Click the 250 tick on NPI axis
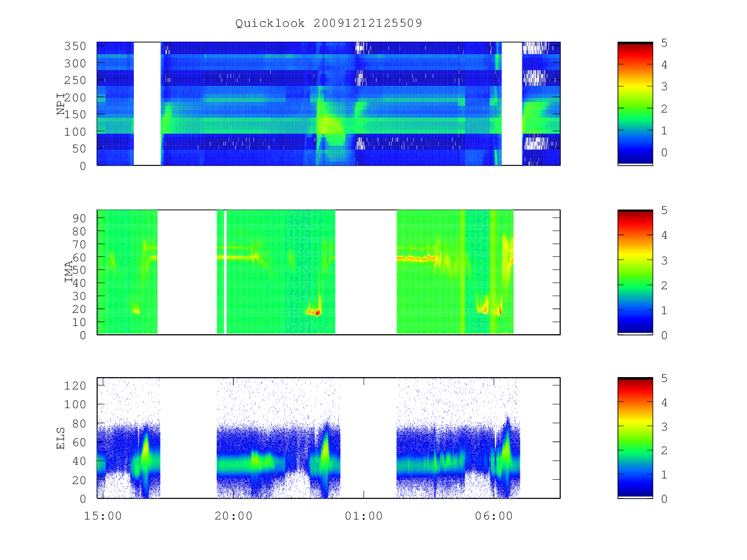 pos(75,80)
